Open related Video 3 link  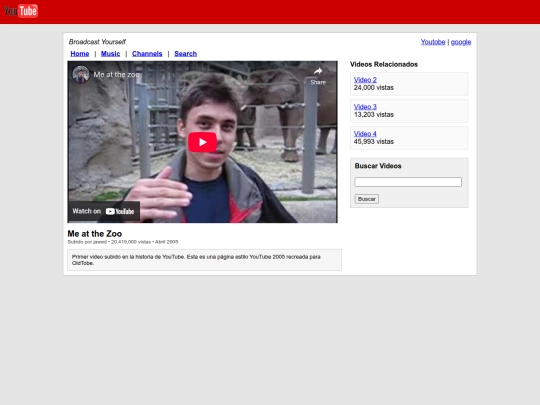point(365,107)
